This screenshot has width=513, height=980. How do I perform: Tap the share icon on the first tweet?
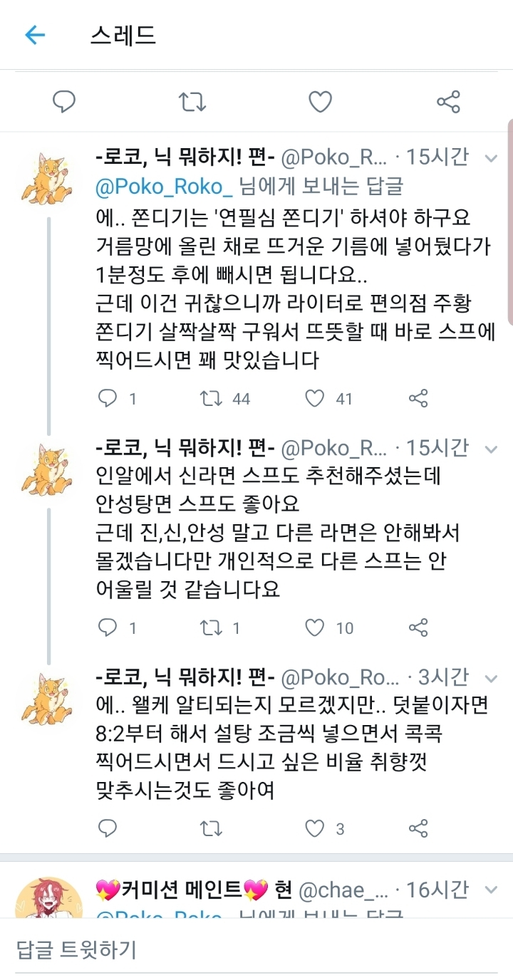(418, 399)
